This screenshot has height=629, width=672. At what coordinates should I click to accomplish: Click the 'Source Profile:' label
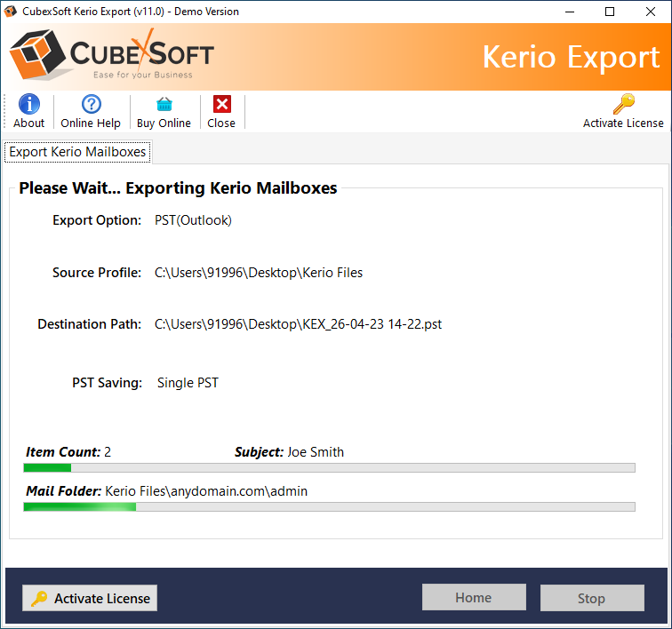(x=97, y=273)
